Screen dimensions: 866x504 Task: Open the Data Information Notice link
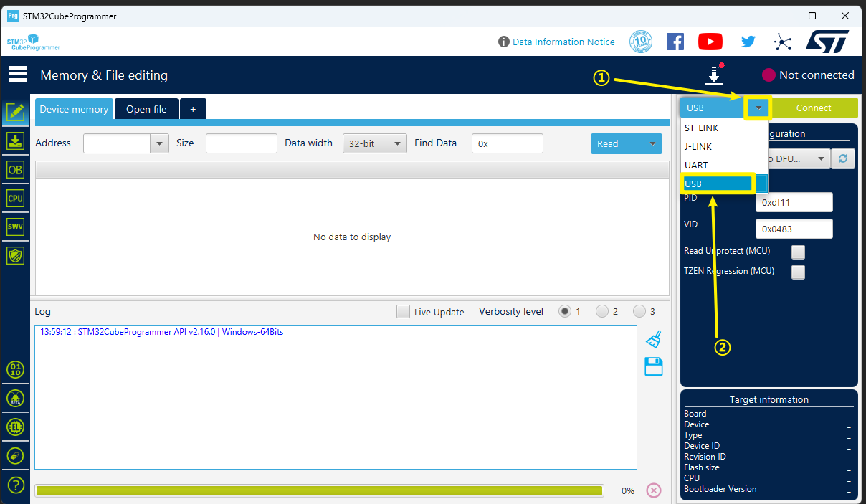[x=563, y=42]
